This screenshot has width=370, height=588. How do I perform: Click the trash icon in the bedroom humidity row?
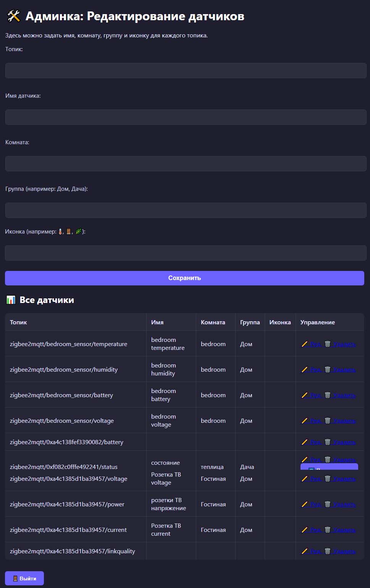[328, 369]
